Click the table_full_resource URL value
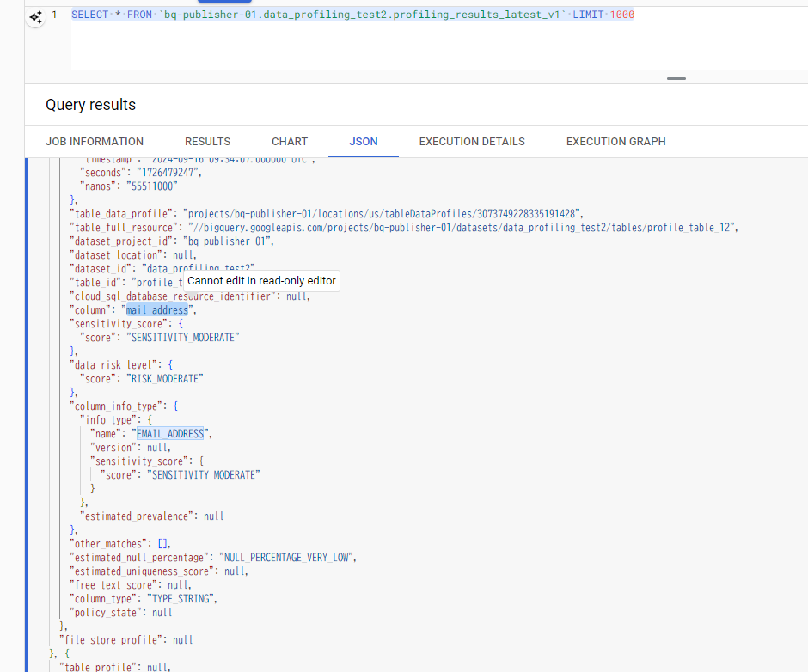Viewport: 808px width, 672px height. point(462,228)
